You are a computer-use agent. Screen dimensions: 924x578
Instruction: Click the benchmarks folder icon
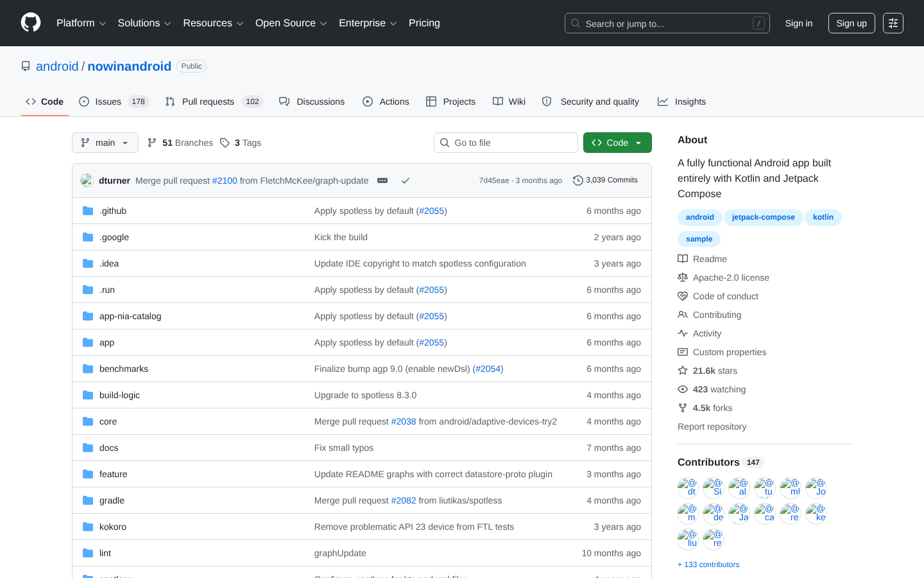click(88, 369)
